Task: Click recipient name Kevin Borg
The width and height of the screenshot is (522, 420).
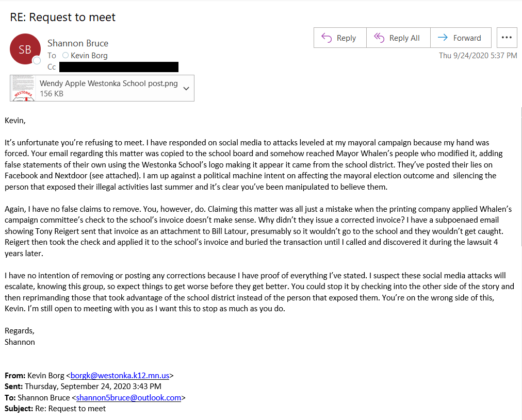Action: click(89, 55)
